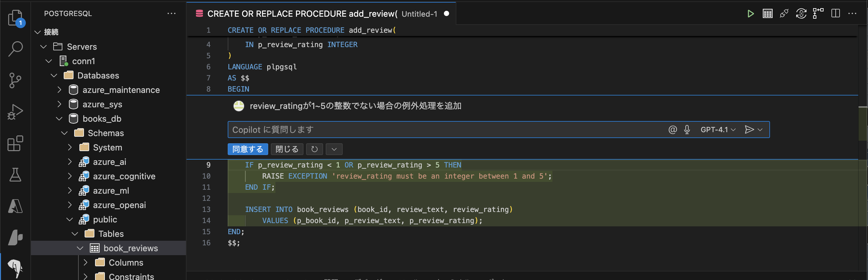
Task: Collapse the Databases folder
Action: [54, 76]
